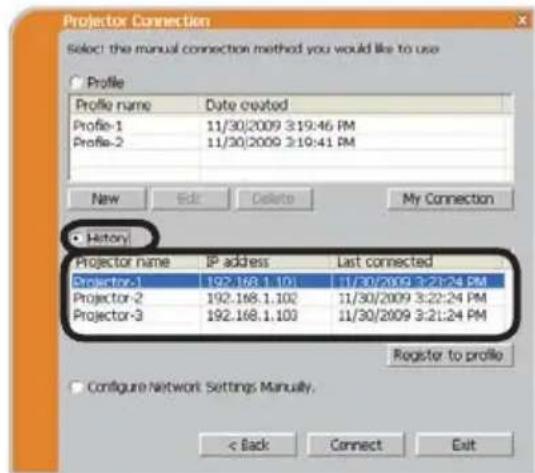Click Profile-1 date 3:19:46 PM
The image size is (535, 473).
coord(281,126)
